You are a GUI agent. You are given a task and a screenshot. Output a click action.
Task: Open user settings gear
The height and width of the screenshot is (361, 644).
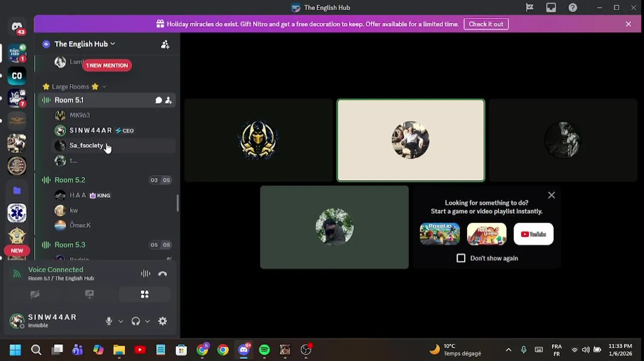(163, 321)
